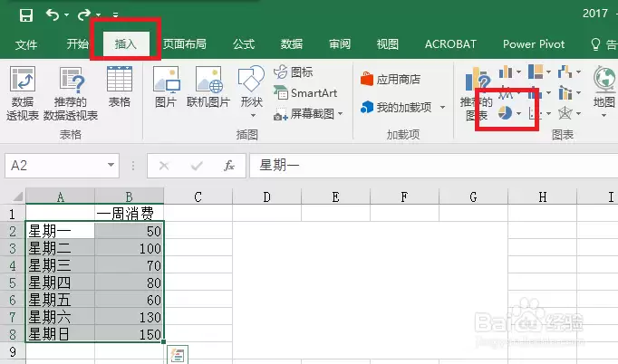618x364 pixels.
Task: Open the Name Box dropdown arrow
Action: click(x=111, y=166)
